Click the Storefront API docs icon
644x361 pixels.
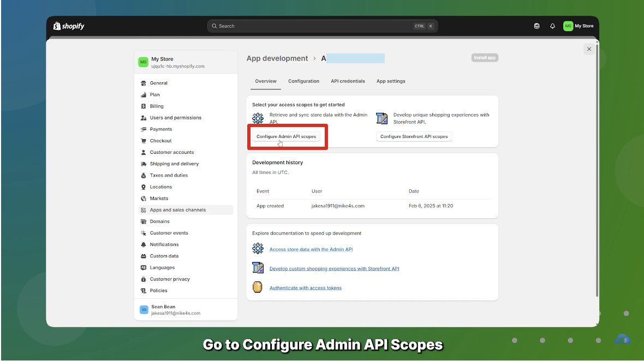tap(258, 267)
